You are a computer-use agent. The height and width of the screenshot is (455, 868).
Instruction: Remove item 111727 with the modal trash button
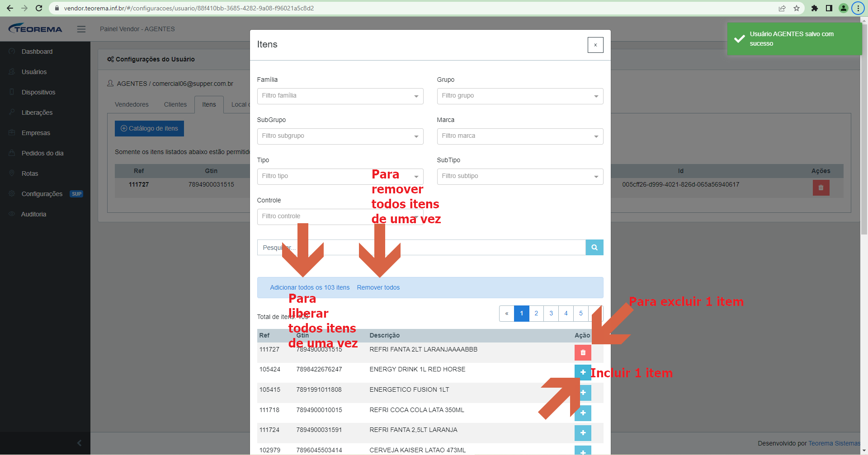583,352
